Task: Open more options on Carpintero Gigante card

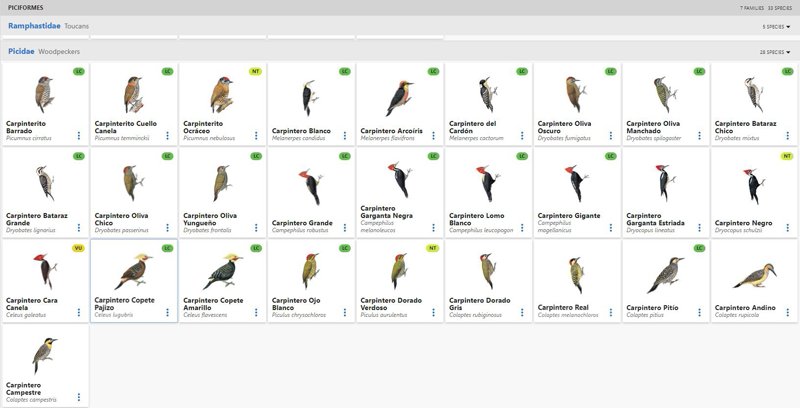Action: (x=610, y=224)
